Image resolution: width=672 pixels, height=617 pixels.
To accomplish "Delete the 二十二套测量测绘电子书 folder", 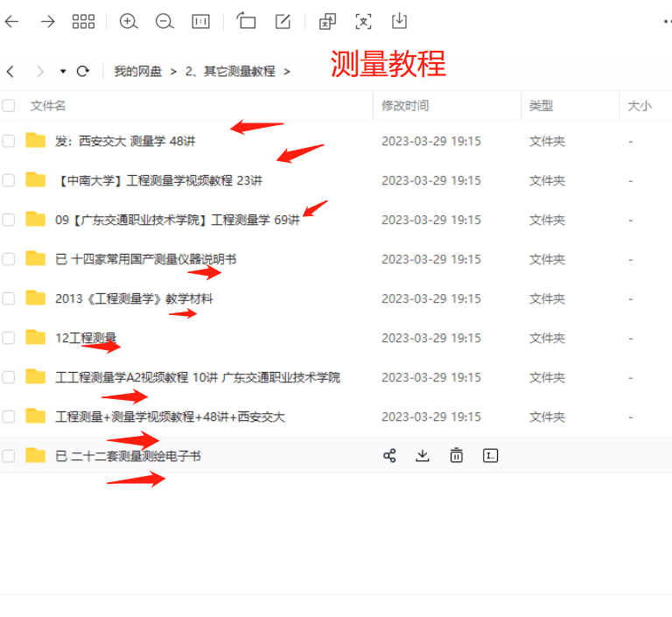I will click(457, 456).
